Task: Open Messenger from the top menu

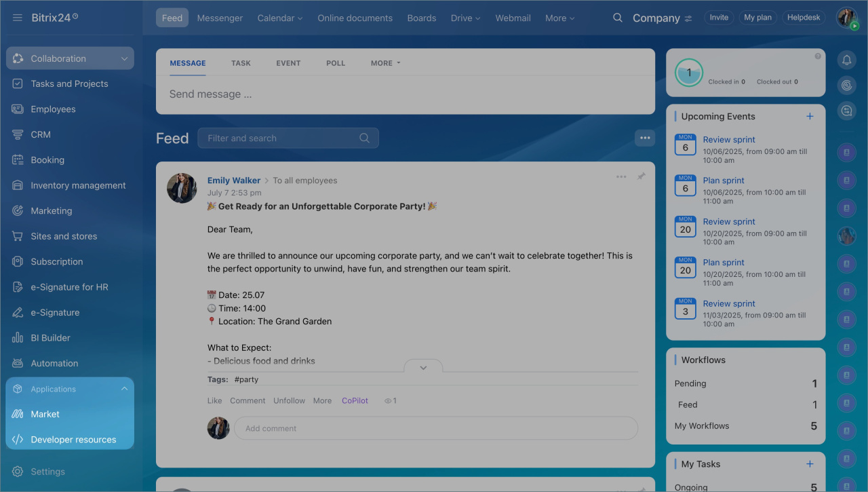Action: (x=220, y=18)
